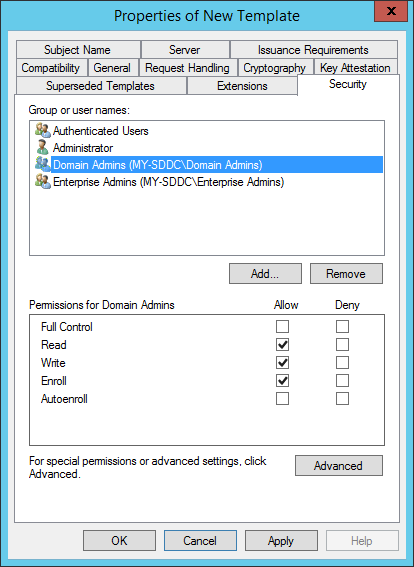The width and height of the screenshot is (414, 567).
Task: Click the Enterprise Admins group icon
Action: coord(43,182)
